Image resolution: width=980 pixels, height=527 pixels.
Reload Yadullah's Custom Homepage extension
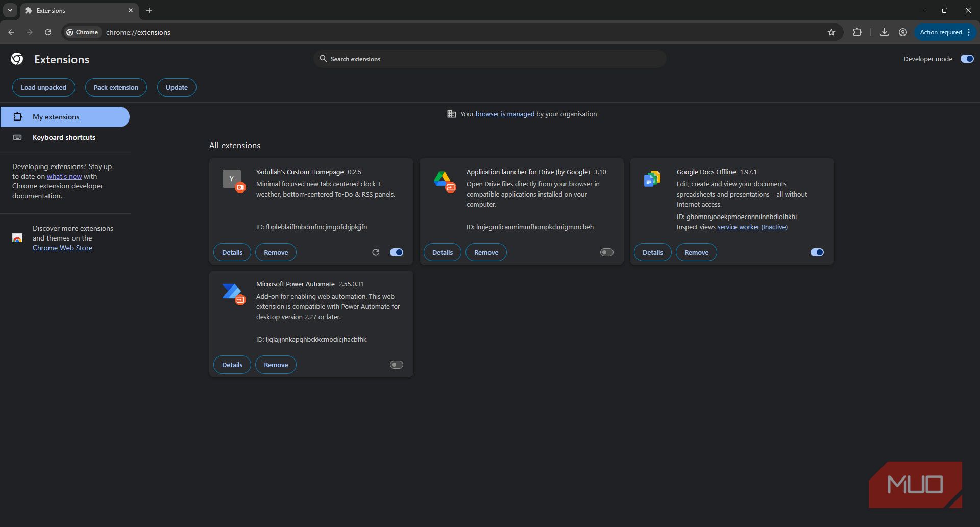click(376, 252)
